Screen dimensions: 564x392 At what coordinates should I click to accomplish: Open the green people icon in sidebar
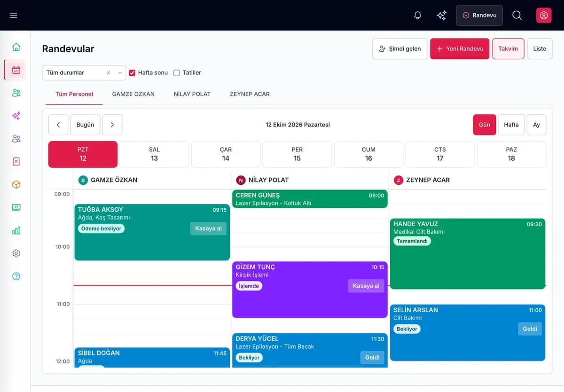click(x=16, y=93)
